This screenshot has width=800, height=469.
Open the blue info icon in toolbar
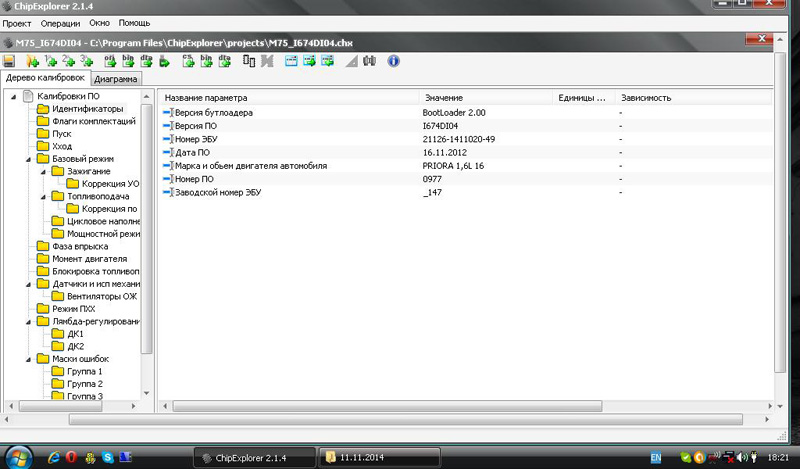393,62
